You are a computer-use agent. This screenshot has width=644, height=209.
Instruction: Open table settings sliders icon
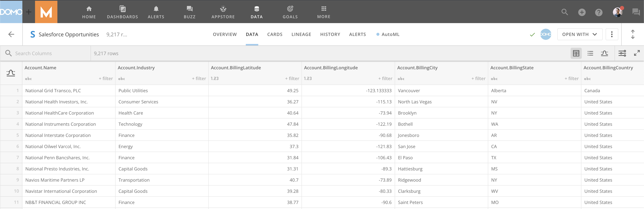[622, 53]
